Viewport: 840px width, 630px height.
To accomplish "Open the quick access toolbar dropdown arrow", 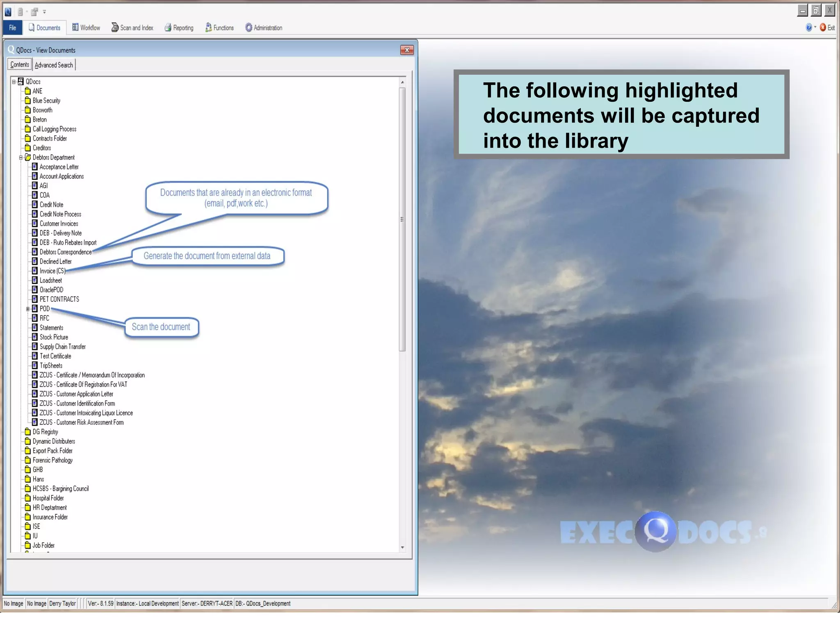I will (x=44, y=12).
